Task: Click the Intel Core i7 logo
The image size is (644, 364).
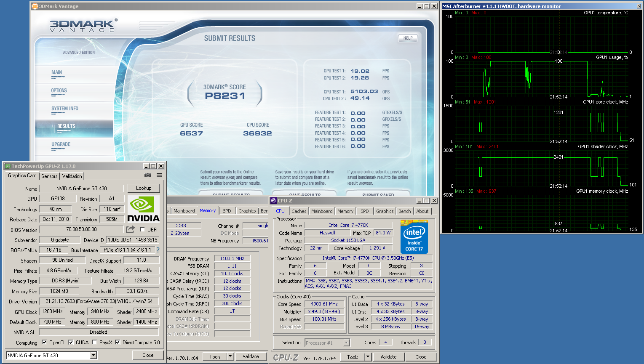Action: [414, 237]
